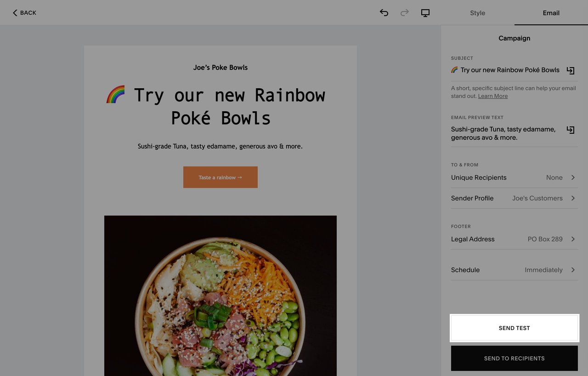The height and width of the screenshot is (376, 588).
Task: Select the Email tab
Action: tap(551, 13)
